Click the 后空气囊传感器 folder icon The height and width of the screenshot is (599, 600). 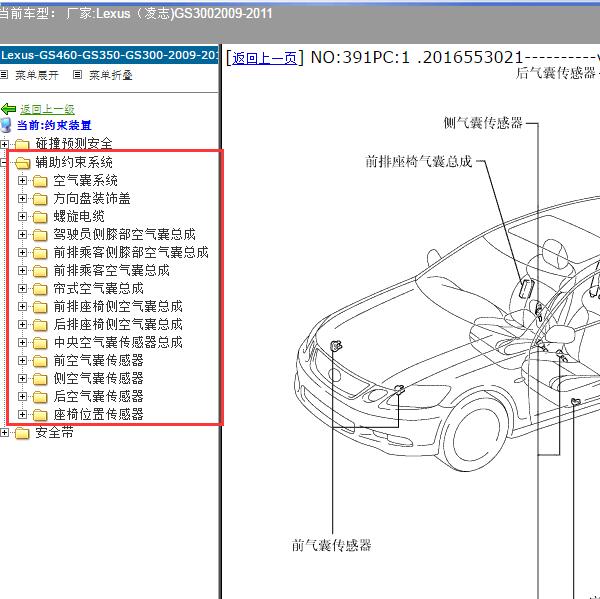pyautogui.click(x=40, y=397)
